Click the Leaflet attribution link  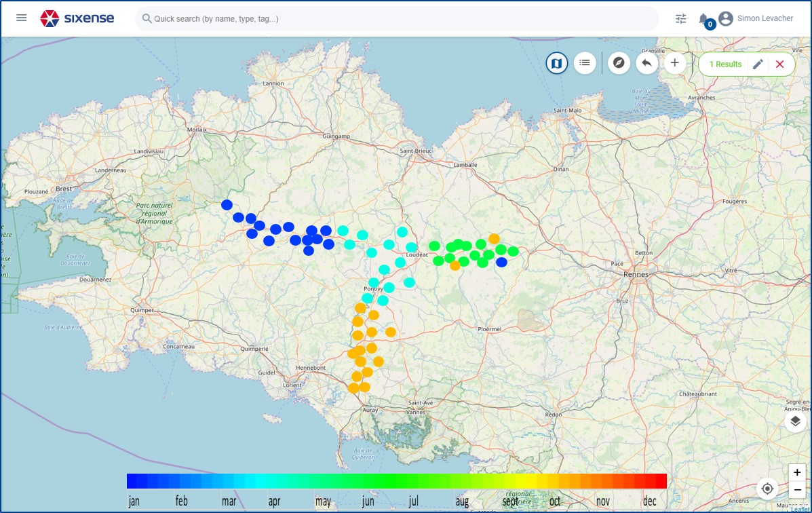(800, 510)
